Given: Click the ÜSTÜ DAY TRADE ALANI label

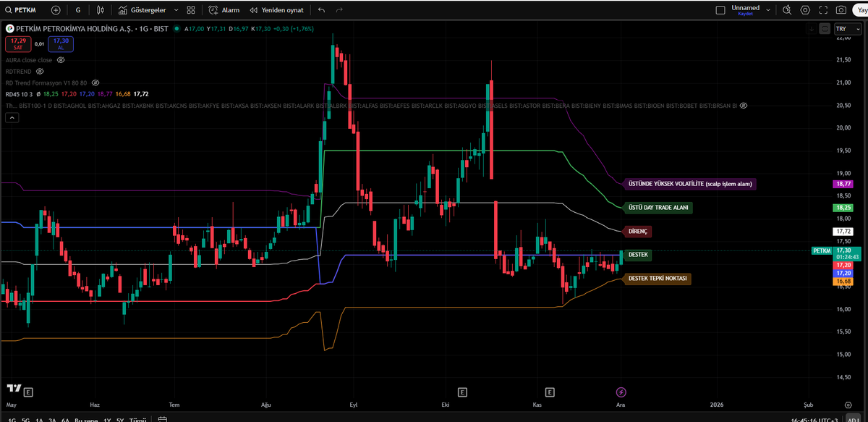Looking at the screenshot, I should [x=660, y=208].
